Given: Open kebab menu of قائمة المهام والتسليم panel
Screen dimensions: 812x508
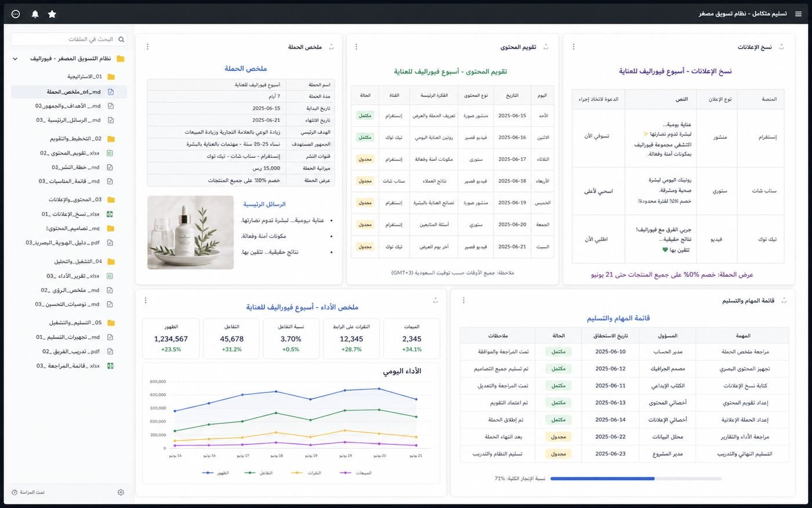Looking at the screenshot, I should coord(463,300).
